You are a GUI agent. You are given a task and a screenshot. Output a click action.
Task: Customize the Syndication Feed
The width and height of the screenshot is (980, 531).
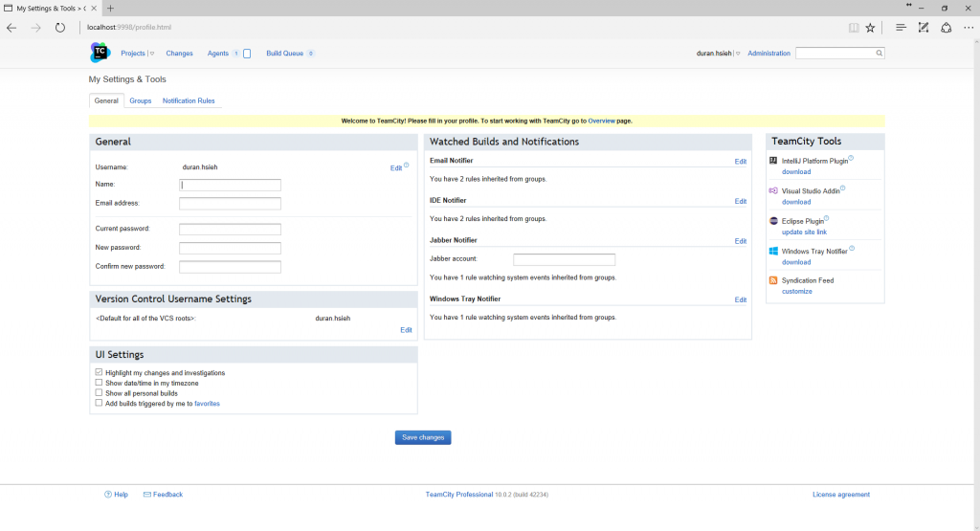click(797, 291)
